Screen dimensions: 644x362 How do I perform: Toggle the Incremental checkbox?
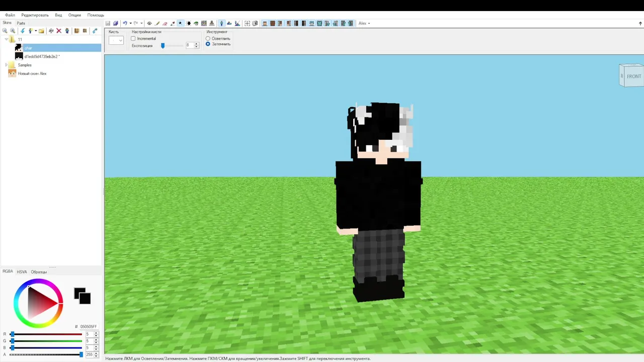[133, 39]
